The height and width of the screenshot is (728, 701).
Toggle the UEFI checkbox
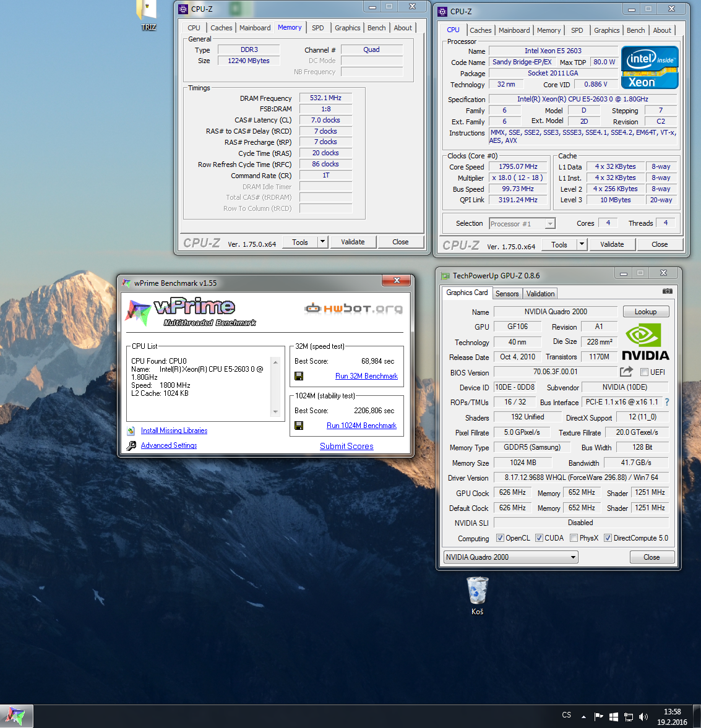pyautogui.click(x=644, y=372)
